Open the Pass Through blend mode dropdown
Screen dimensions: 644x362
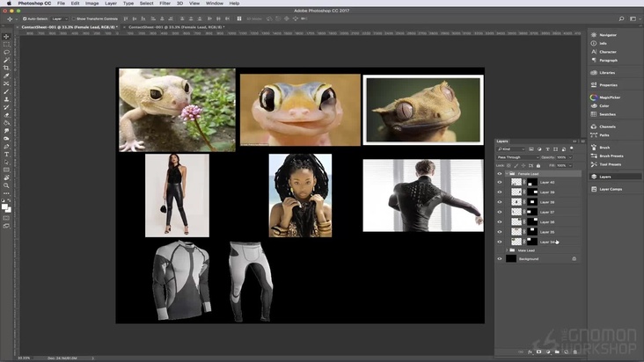(517, 157)
